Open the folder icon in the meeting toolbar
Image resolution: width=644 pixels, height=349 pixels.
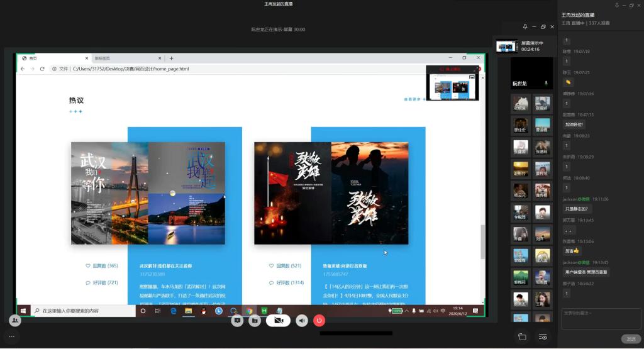click(254, 321)
